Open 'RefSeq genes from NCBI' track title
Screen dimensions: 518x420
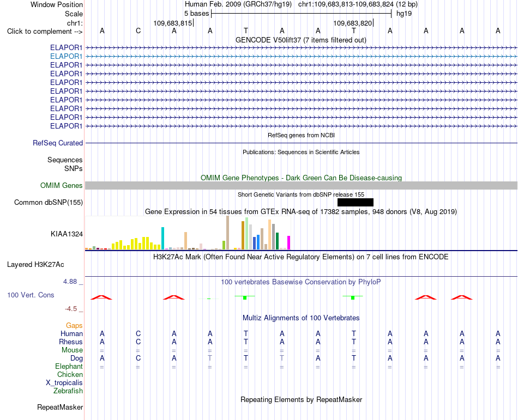[x=301, y=135]
